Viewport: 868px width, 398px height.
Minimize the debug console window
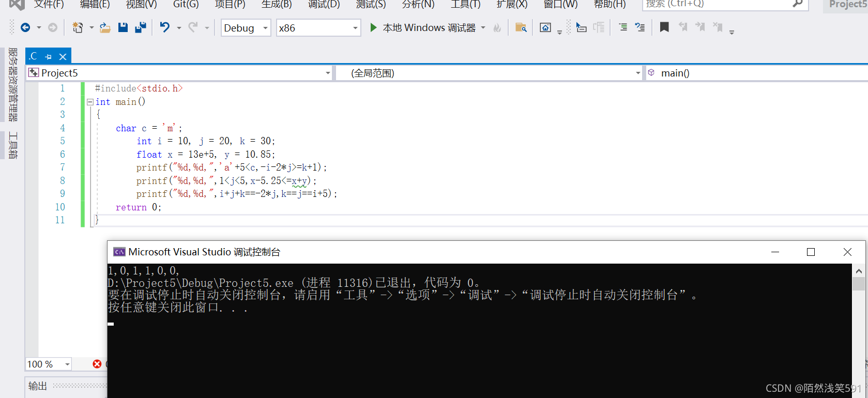click(x=775, y=252)
